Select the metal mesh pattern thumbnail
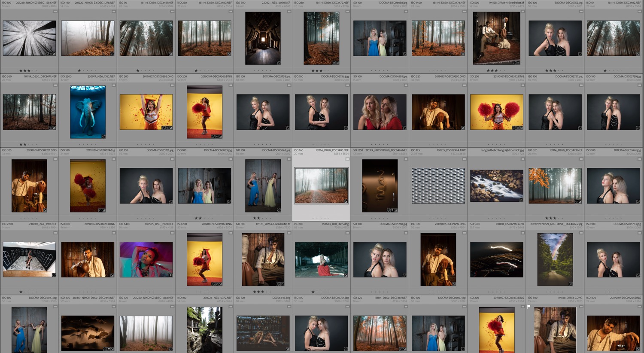Image resolution: width=644 pixels, height=353 pixels. (x=438, y=186)
